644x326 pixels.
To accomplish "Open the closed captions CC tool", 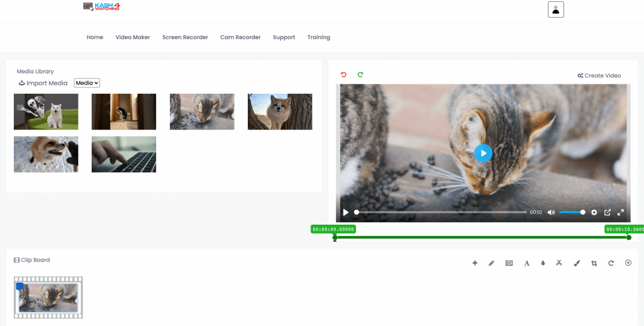I will (x=509, y=263).
